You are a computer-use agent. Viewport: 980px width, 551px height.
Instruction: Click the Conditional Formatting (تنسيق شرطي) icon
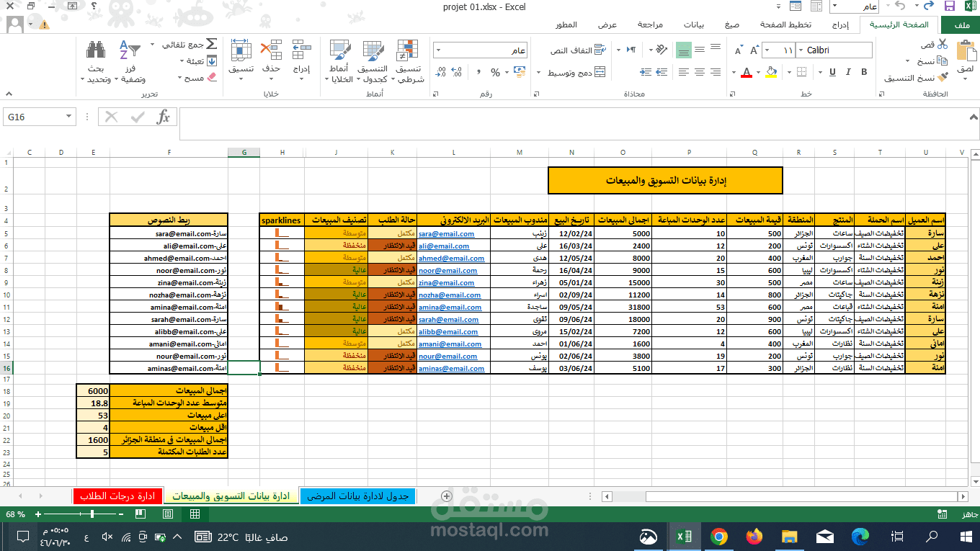[x=408, y=50]
